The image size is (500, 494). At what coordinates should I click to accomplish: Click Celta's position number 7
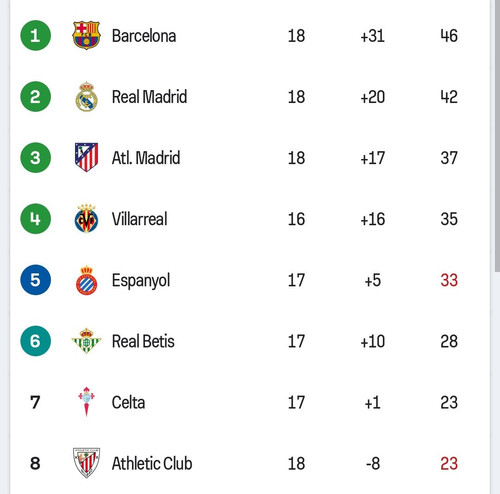pyautogui.click(x=35, y=402)
